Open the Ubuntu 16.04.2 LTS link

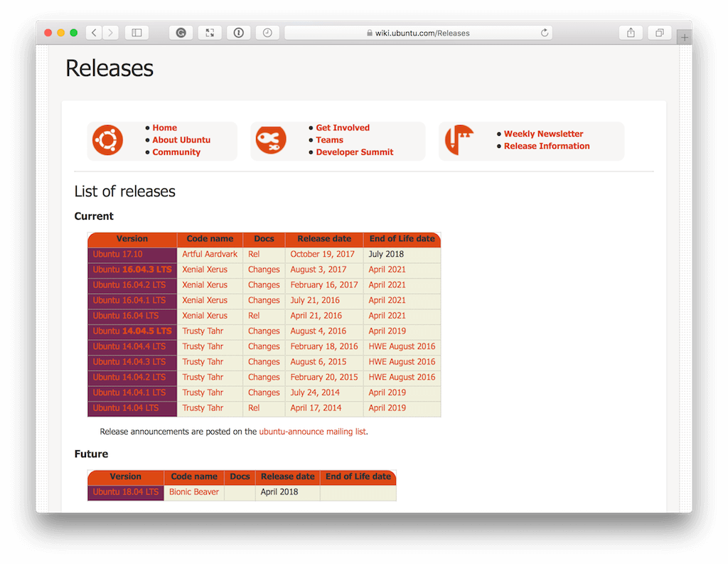129,284
